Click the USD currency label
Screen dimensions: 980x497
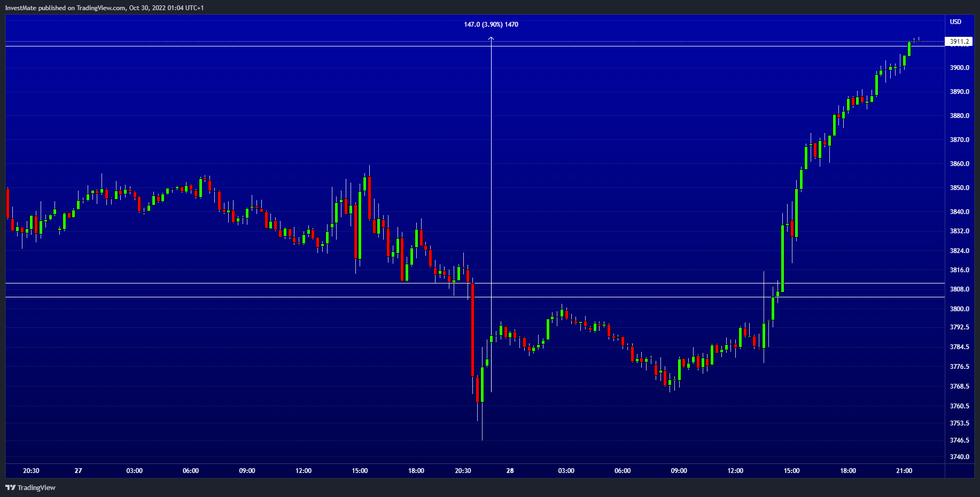coord(955,22)
